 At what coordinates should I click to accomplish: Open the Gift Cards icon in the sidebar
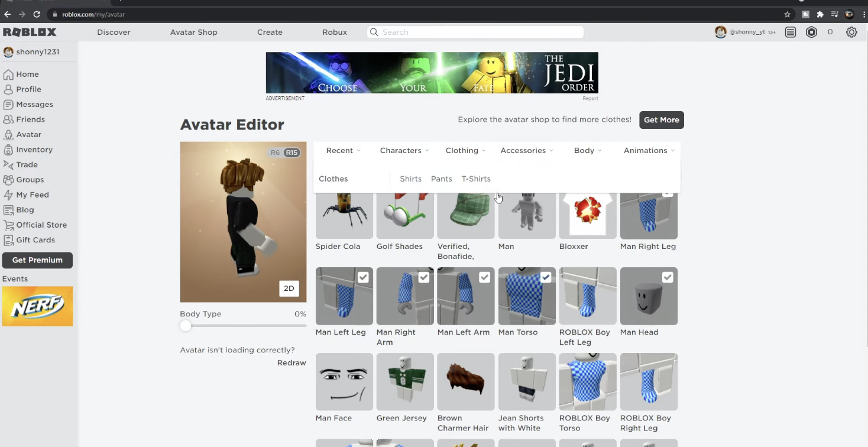click(x=8, y=240)
